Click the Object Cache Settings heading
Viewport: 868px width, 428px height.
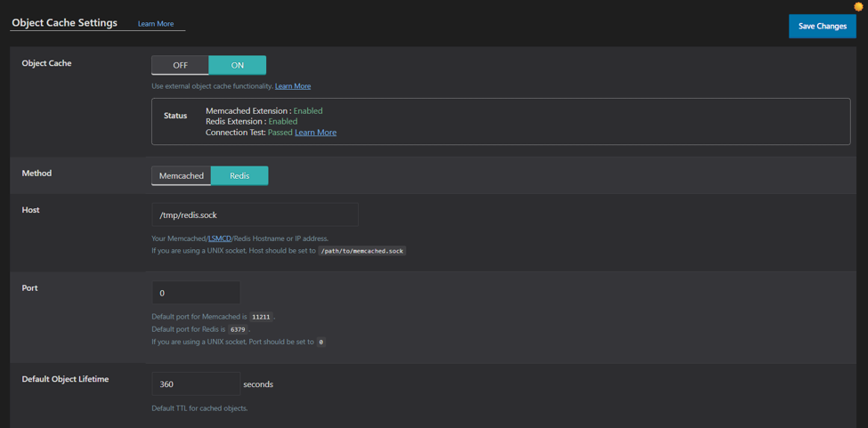click(x=64, y=23)
